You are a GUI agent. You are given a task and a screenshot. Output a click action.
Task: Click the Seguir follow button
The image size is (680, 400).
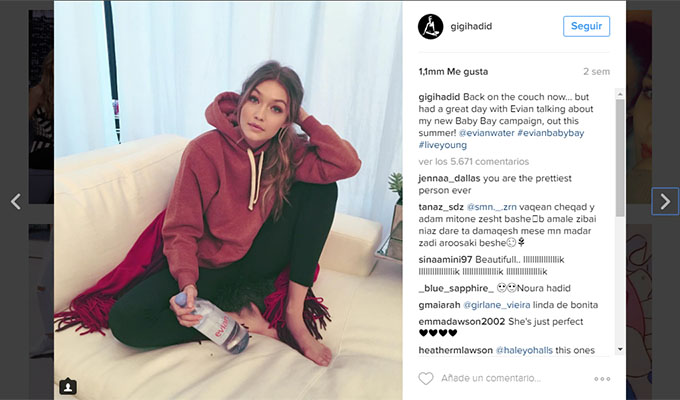coord(586,26)
